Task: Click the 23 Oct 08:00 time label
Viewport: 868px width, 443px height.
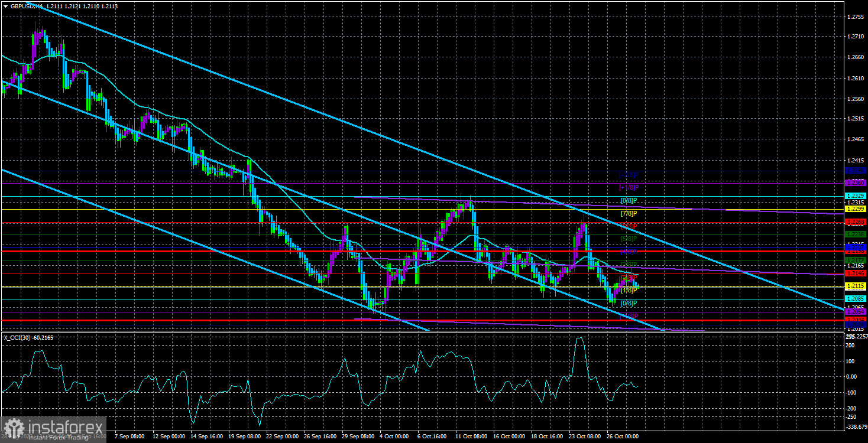Action: (585, 437)
